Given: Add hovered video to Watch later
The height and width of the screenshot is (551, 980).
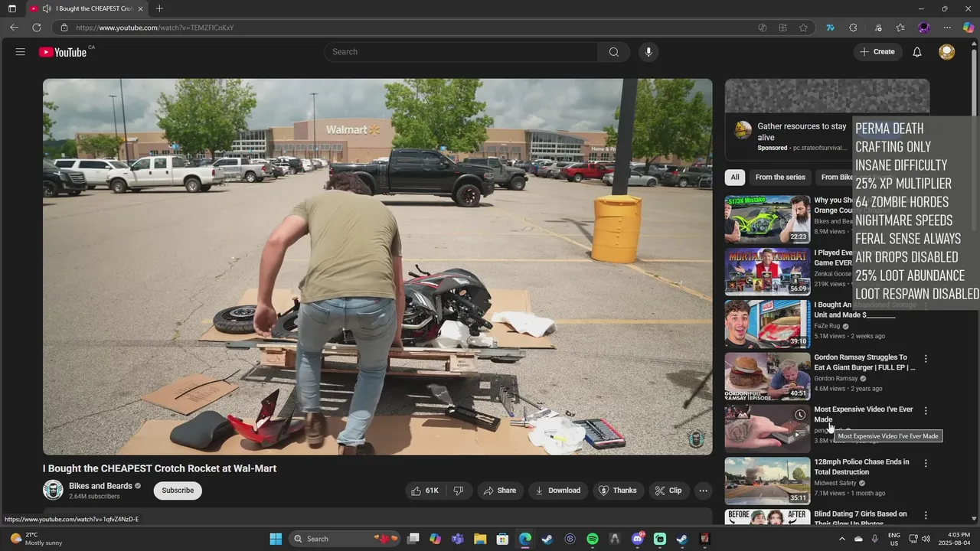Looking at the screenshot, I should coord(800,415).
